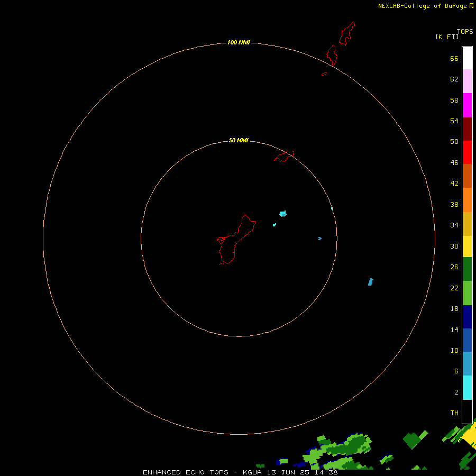Pick the cyan legend swatch
The image size is (476, 476).
click(x=467, y=388)
